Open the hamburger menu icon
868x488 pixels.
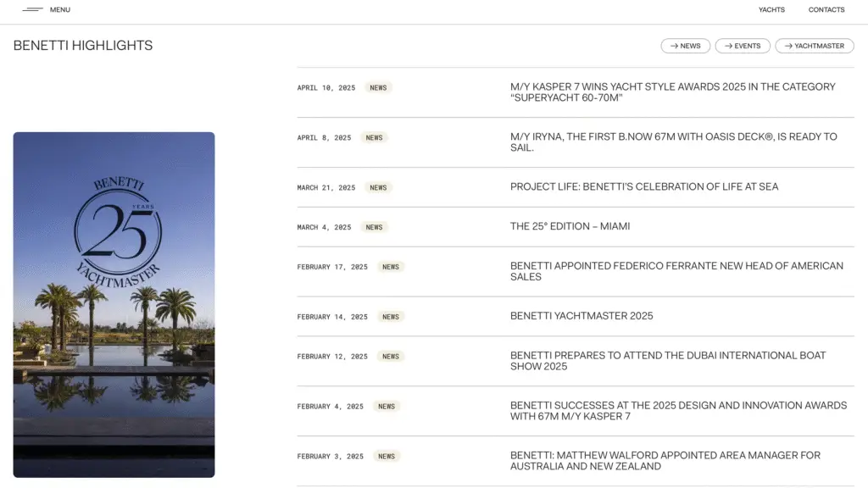click(x=33, y=9)
